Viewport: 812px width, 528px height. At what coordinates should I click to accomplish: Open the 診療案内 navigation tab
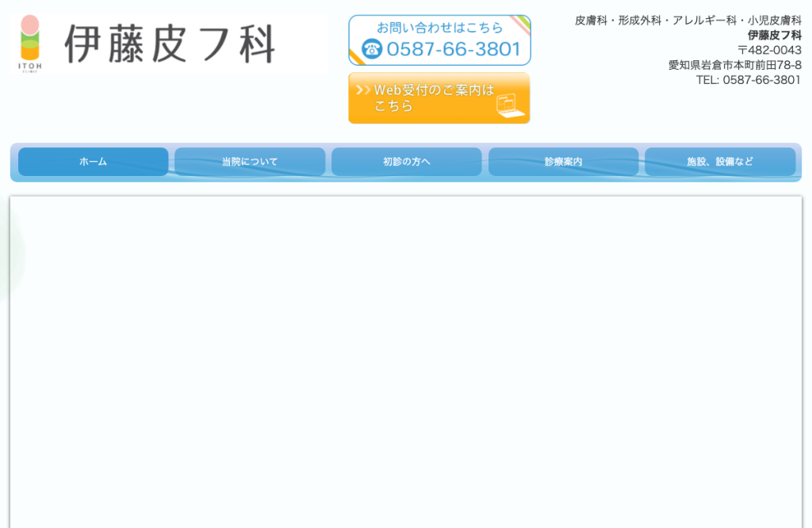point(564,162)
